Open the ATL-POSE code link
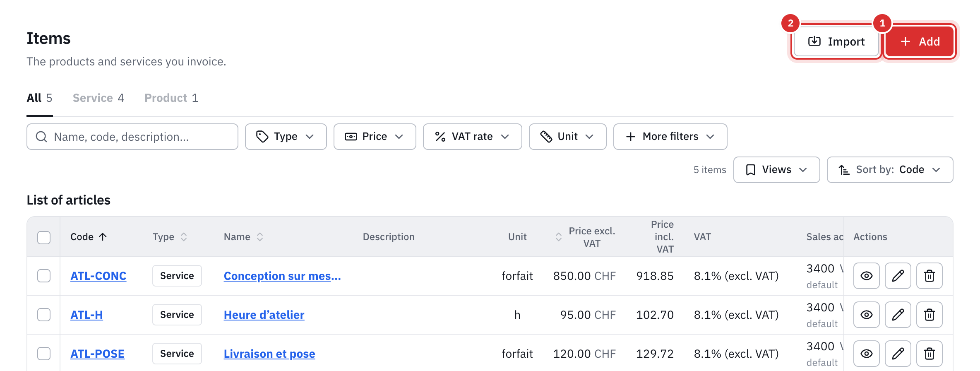Image resolution: width=980 pixels, height=371 pixels. pos(97,354)
